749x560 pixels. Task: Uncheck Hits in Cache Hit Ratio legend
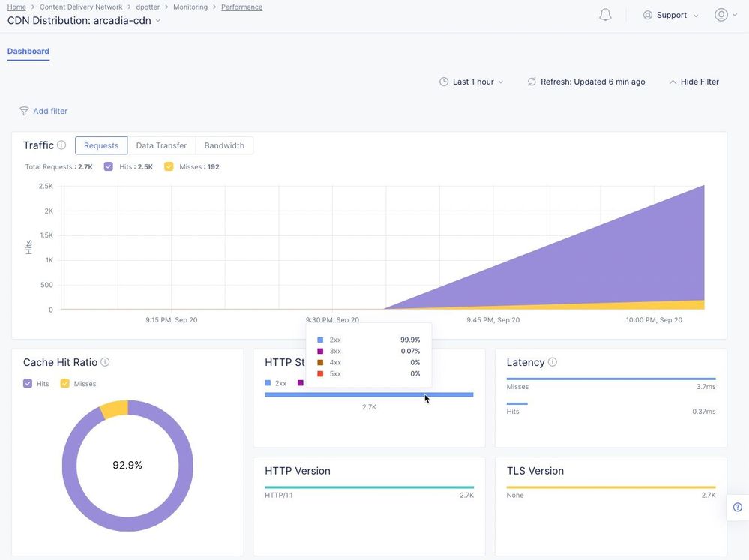(28, 383)
